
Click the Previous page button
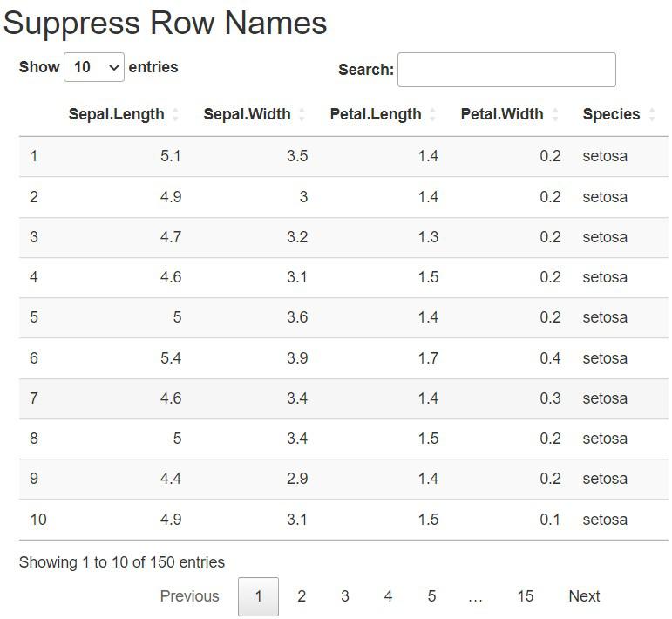189,596
